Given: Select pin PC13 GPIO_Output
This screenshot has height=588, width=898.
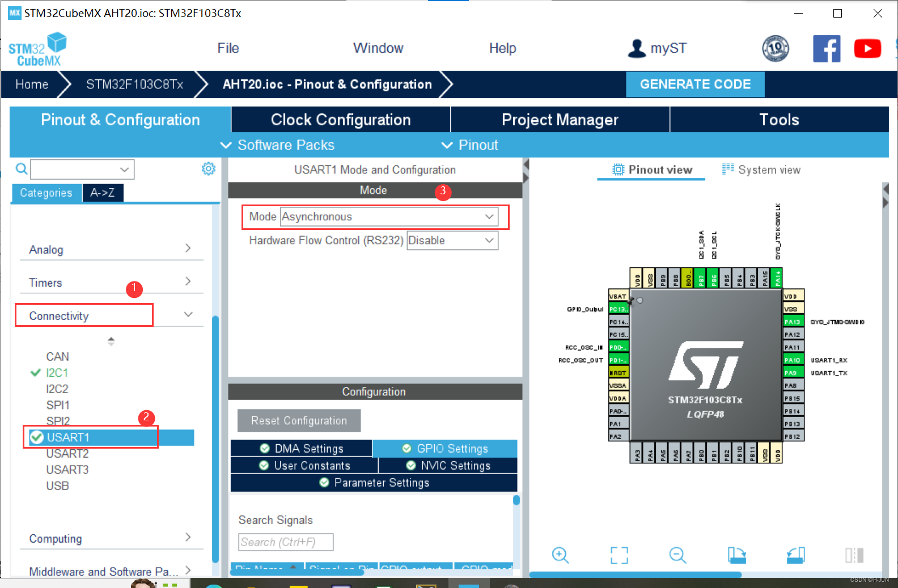Looking at the screenshot, I should pos(619,309).
